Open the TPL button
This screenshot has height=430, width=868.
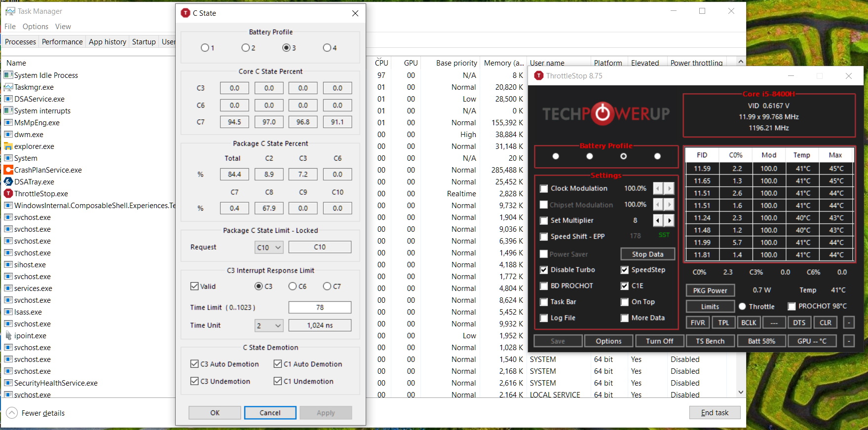tap(723, 322)
